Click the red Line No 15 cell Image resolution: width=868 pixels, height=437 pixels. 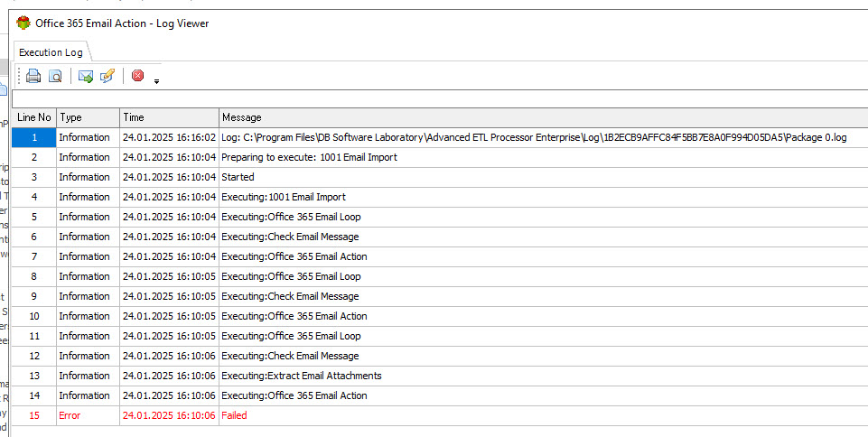[33, 415]
